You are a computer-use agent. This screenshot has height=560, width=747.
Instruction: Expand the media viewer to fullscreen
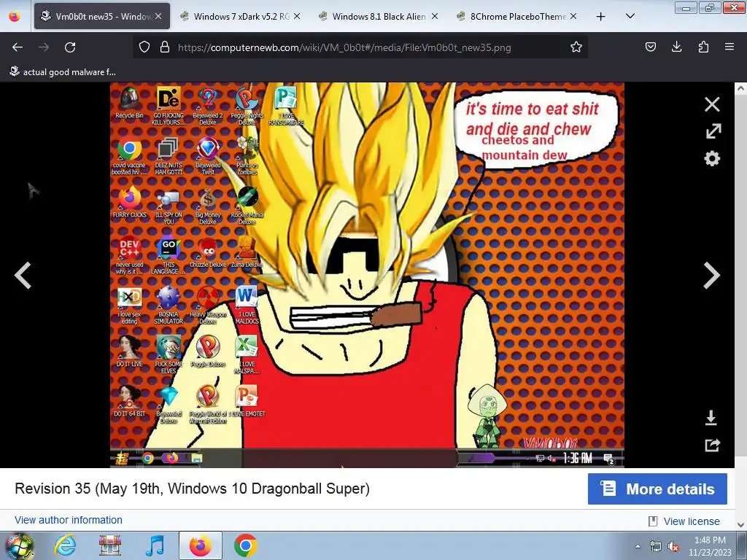coord(713,131)
